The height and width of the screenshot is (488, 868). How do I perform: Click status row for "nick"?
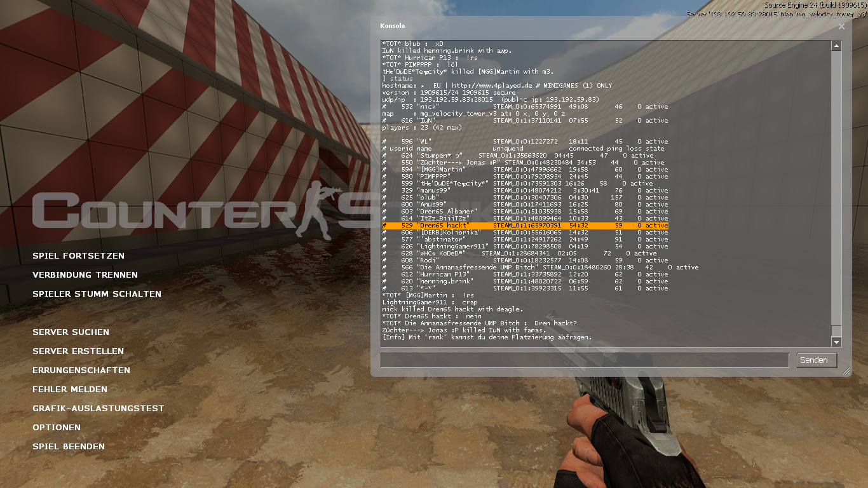pos(525,107)
